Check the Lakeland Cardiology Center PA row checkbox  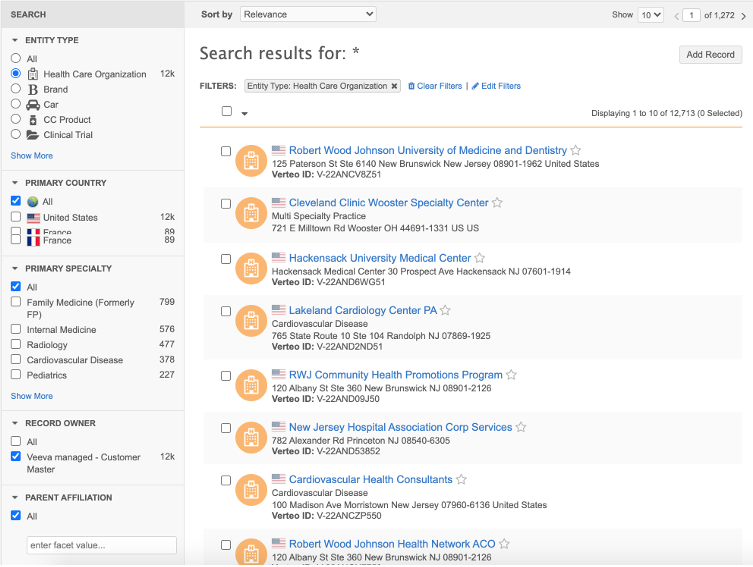pos(226,311)
